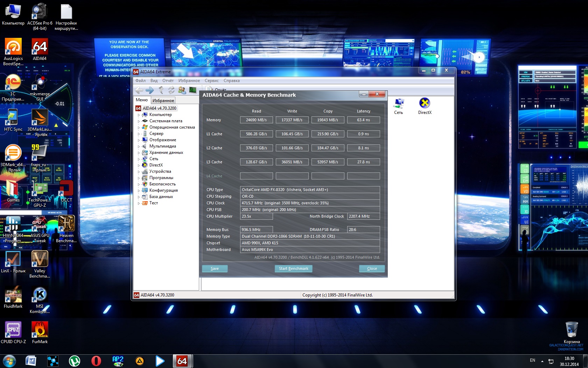The width and height of the screenshot is (588, 368).
Task: Expand the Системная плата tree node
Action: coord(139,121)
